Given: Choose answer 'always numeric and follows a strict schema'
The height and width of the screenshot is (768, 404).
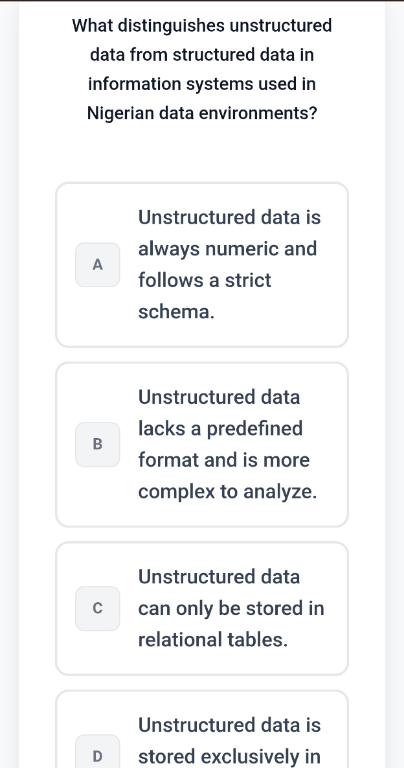Looking at the screenshot, I should (x=202, y=264).
